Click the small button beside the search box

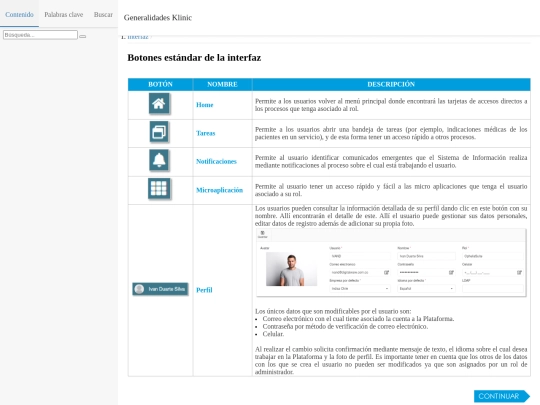point(83,36)
